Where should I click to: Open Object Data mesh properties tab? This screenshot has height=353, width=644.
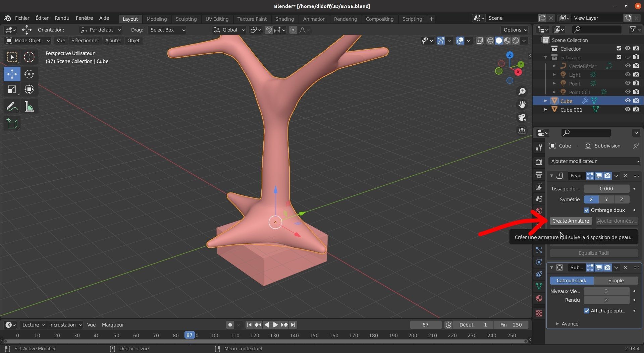tap(539, 286)
